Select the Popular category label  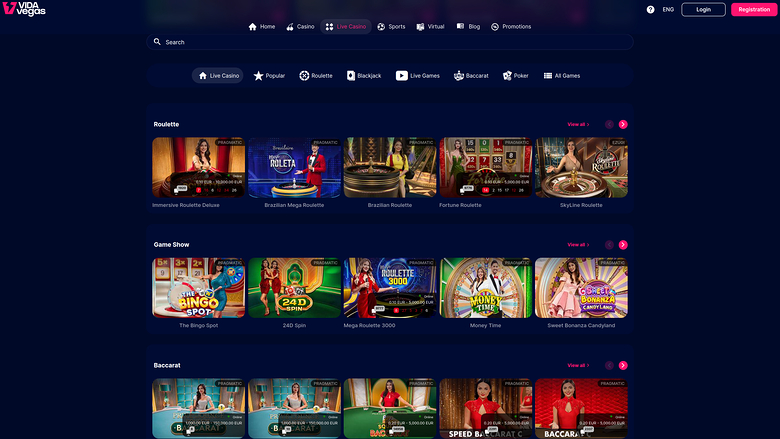(x=275, y=76)
